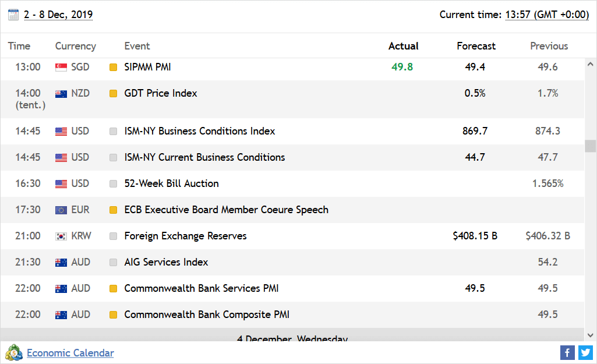
Task: Click the Economic Calendar logo icon
Action: 15,353
